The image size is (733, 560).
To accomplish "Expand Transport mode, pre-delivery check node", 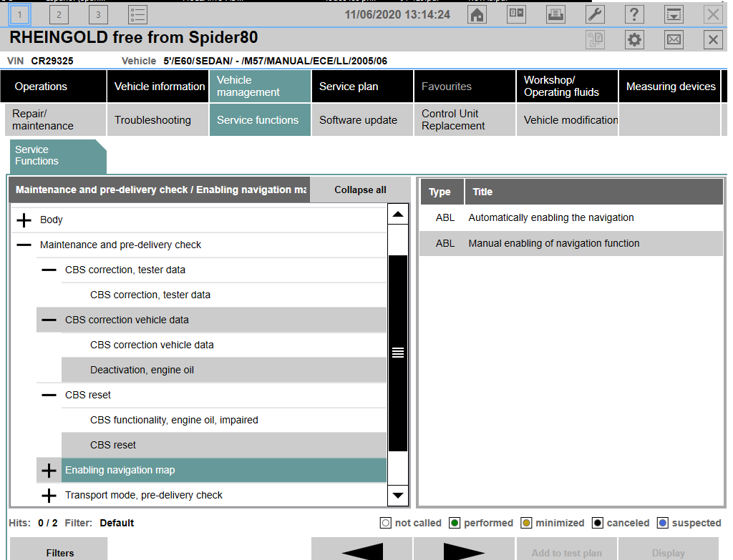I will 49,495.
